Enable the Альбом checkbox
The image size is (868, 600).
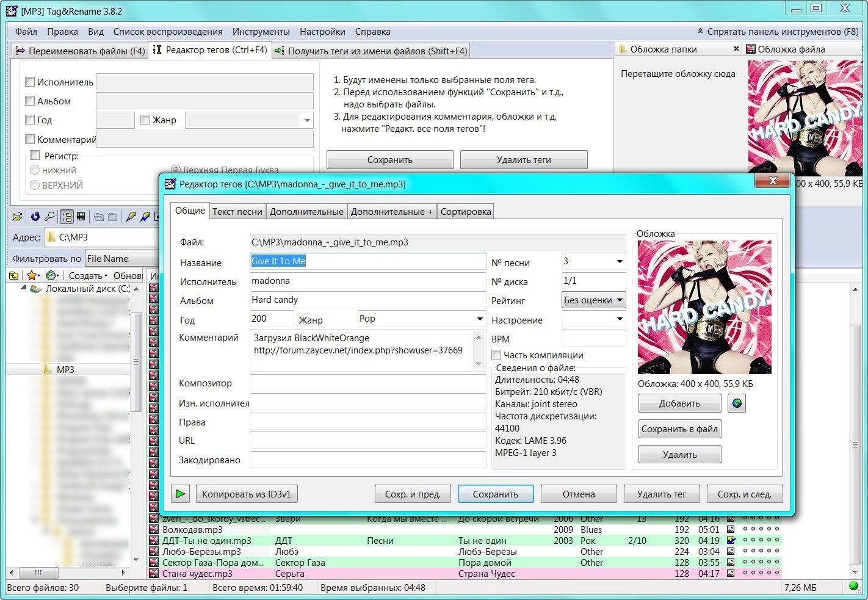[30, 101]
